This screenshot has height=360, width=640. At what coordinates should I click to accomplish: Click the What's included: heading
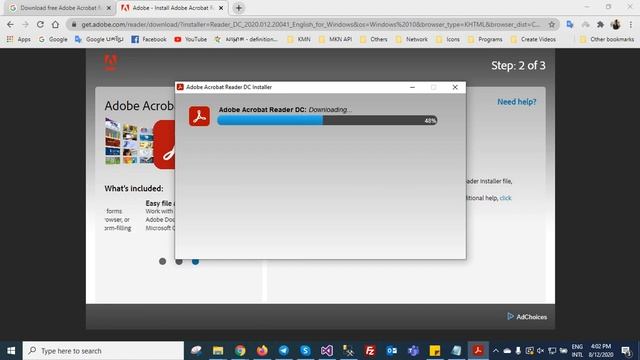pos(133,189)
